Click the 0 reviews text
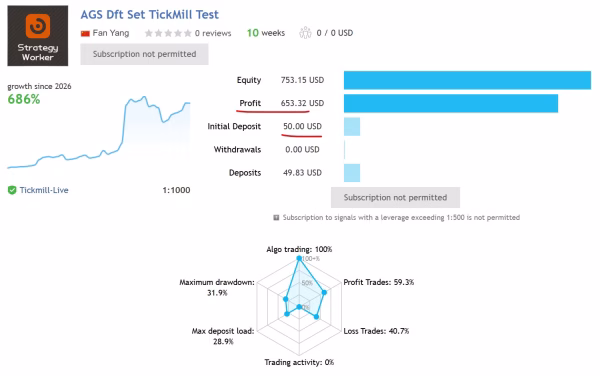The width and height of the screenshot is (600, 376). click(213, 33)
